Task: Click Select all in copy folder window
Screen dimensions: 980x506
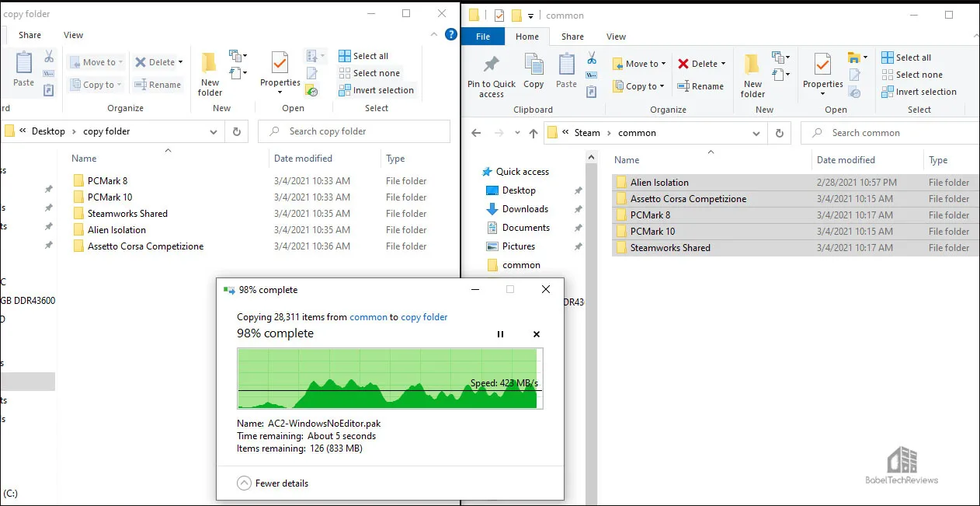Action: 363,56
